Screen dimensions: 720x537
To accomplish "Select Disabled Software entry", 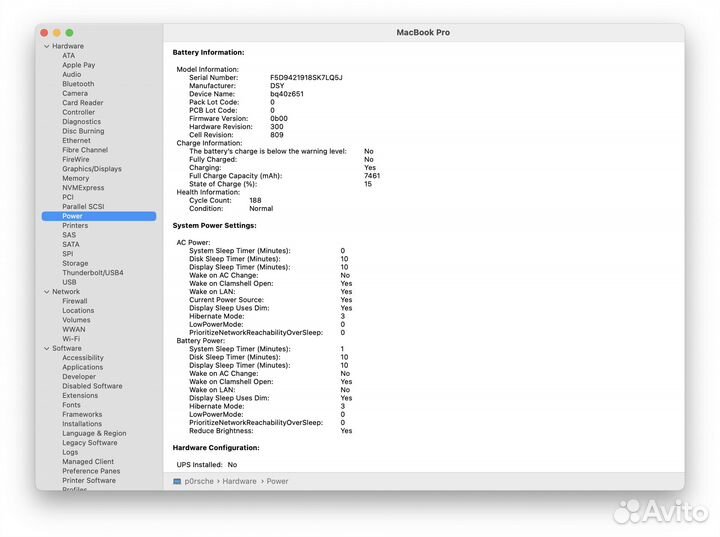I will [92, 386].
